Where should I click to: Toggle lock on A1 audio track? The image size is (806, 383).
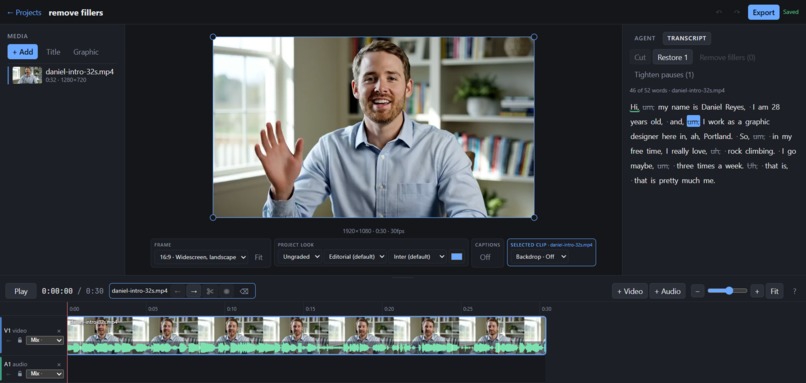[x=20, y=374]
